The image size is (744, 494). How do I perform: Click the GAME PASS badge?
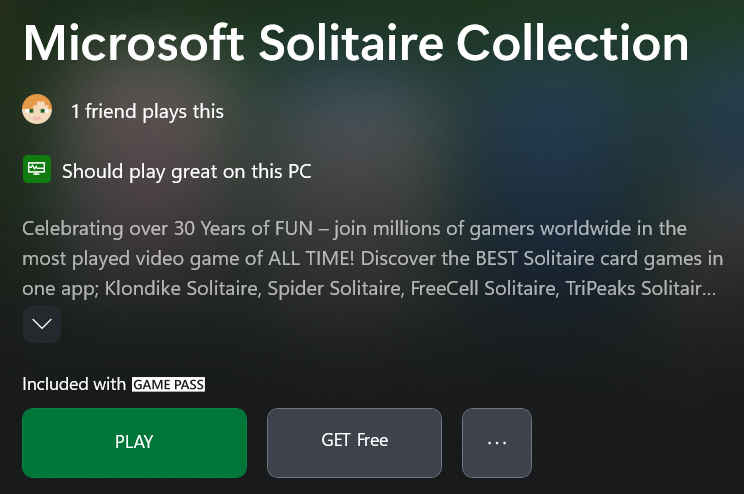[168, 384]
